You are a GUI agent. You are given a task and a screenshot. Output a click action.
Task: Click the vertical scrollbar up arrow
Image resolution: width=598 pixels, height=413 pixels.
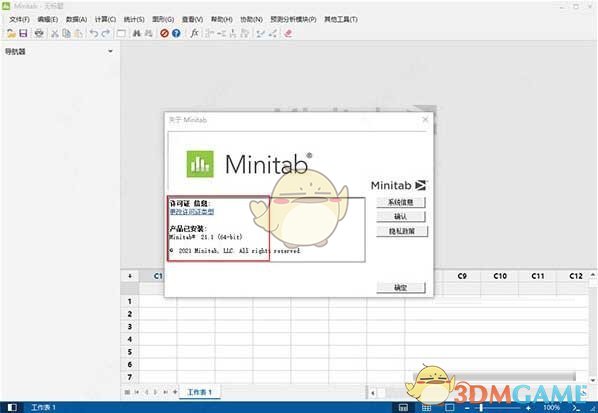(593, 275)
